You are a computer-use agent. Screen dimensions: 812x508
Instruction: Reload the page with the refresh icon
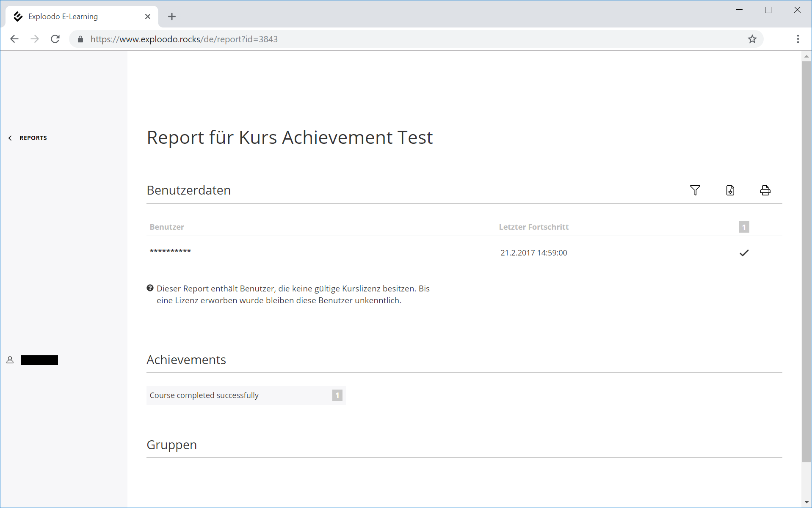55,39
